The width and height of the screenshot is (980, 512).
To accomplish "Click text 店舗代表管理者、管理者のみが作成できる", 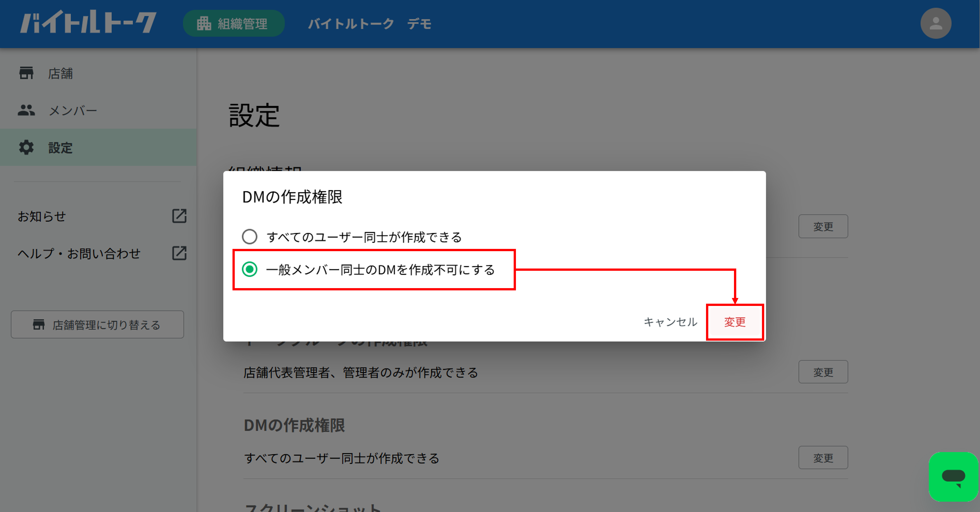I will pyautogui.click(x=361, y=373).
